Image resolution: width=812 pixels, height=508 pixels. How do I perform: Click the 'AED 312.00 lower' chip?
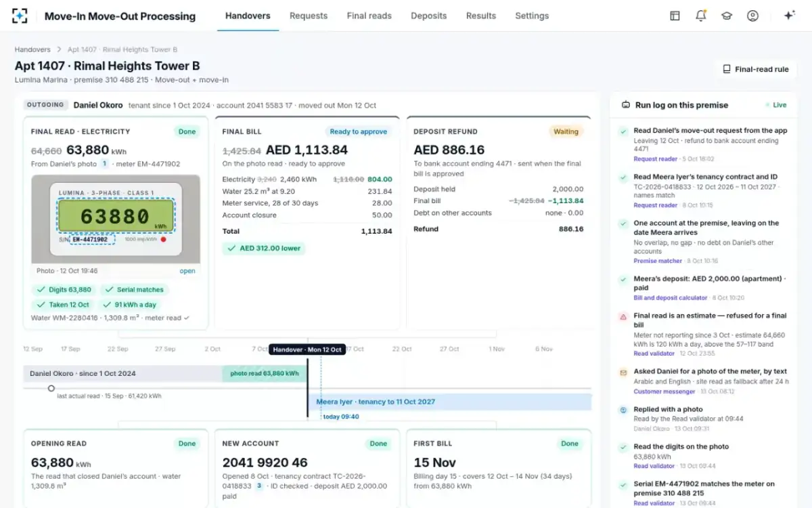click(x=264, y=249)
